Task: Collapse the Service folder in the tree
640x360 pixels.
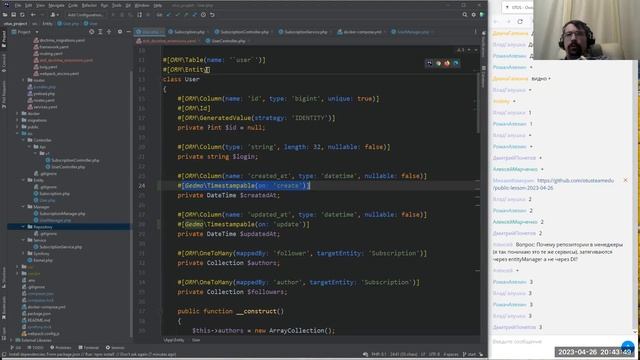Action: [24, 240]
